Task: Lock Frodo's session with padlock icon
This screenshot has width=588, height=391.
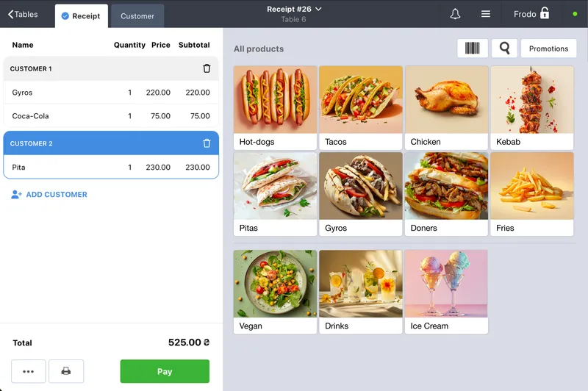Action: click(x=545, y=13)
